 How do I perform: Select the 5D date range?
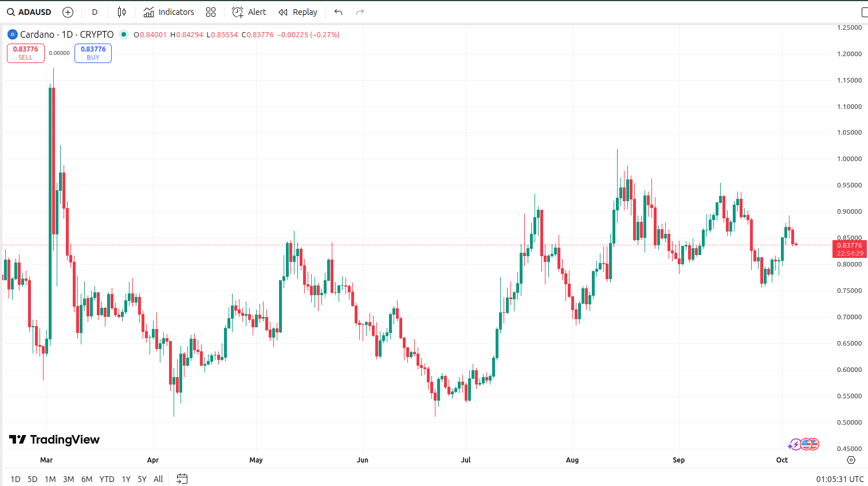tap(33, 479)
